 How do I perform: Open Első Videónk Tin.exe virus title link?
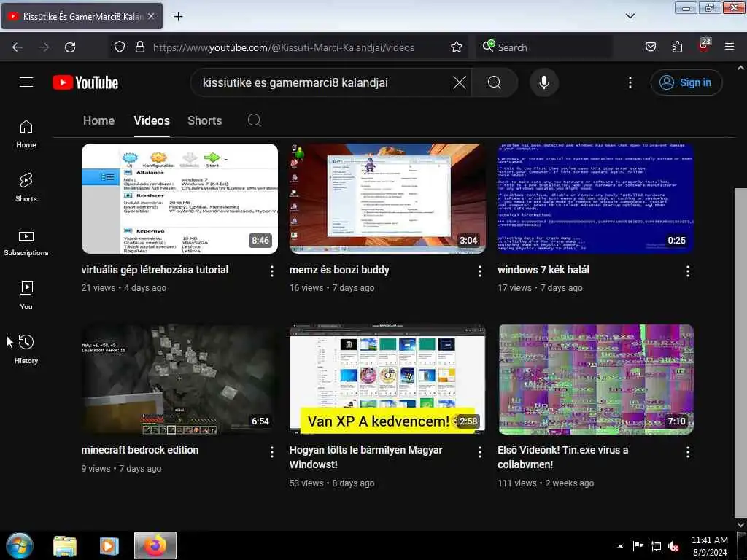562,457
